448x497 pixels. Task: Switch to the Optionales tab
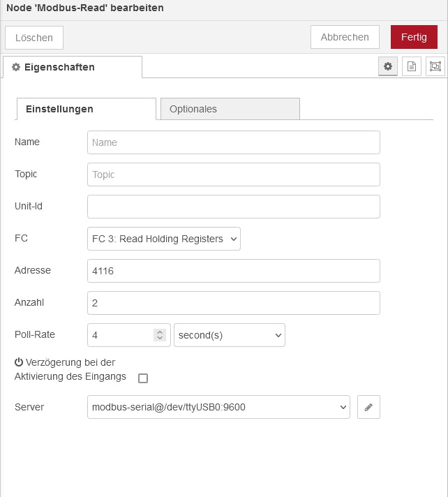(x=230, y=109)
